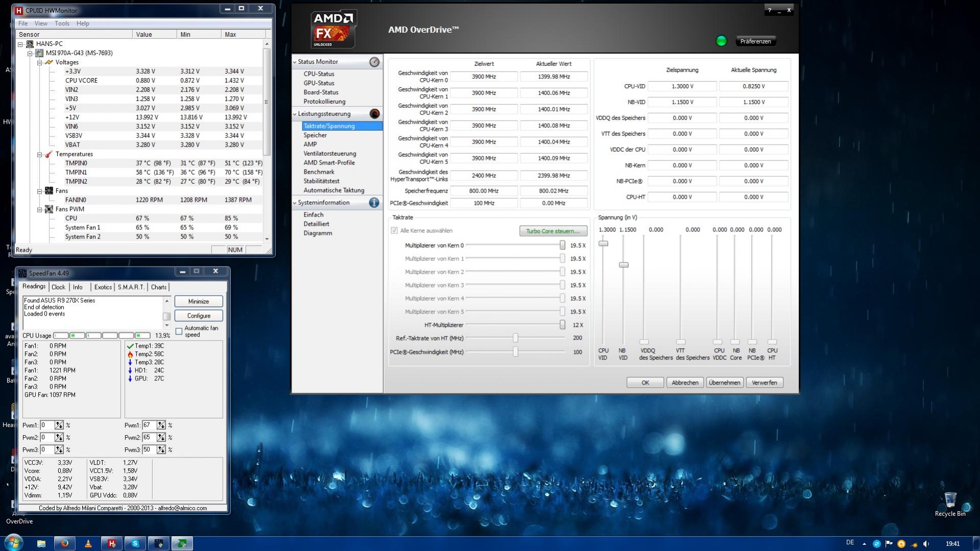Open the Help menu in HWMonitor
Image resolution: width=980 pixels, height=551 pixels.
click(83, 23)
